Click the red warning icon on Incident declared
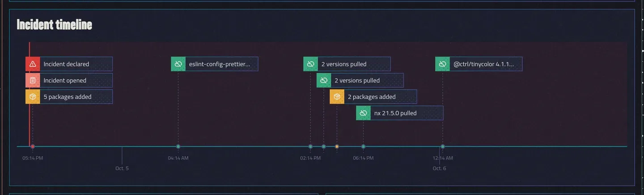Image resolution: width=644 pixels, height=195 pixels. click(x=33, y=64)
